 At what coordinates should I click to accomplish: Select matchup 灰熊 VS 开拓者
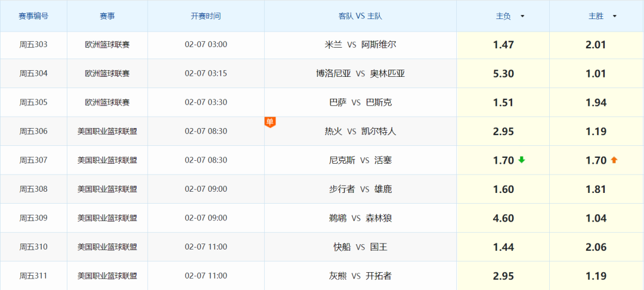(360, 276)
